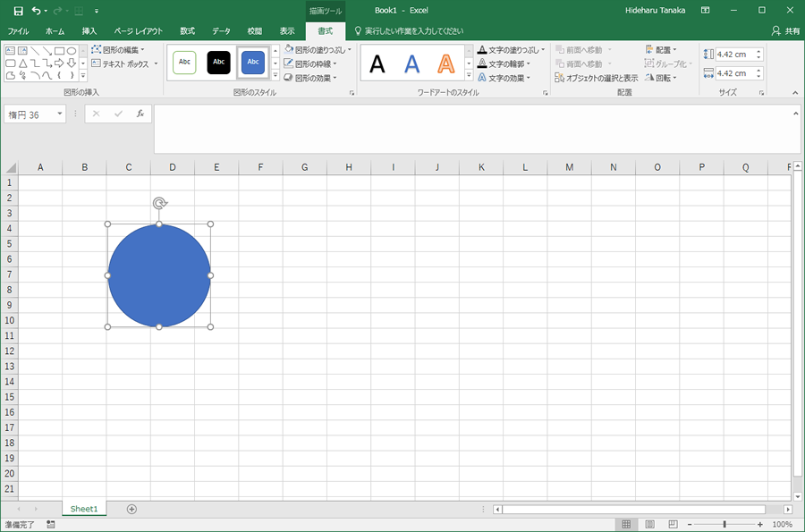Click the Undo arrow icon
The width and height of the screenshot is (805, 532).
click(x=36, y=11)
